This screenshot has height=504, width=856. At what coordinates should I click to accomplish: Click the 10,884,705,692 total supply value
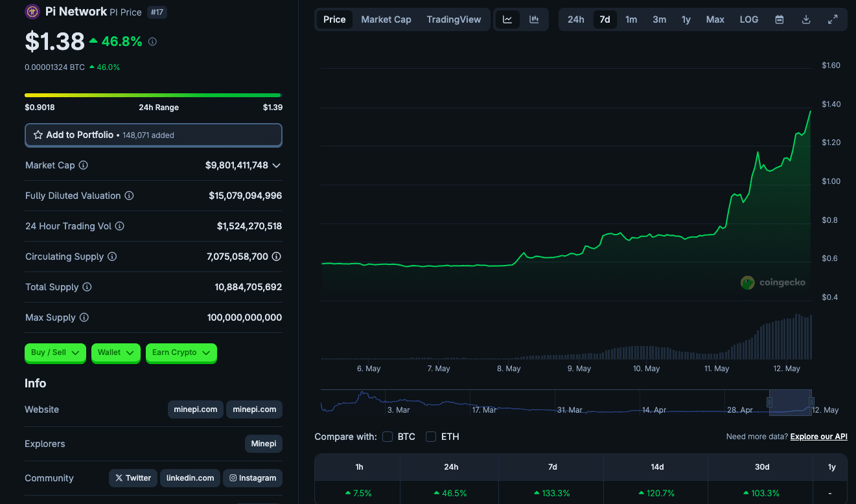pos(248,287)
